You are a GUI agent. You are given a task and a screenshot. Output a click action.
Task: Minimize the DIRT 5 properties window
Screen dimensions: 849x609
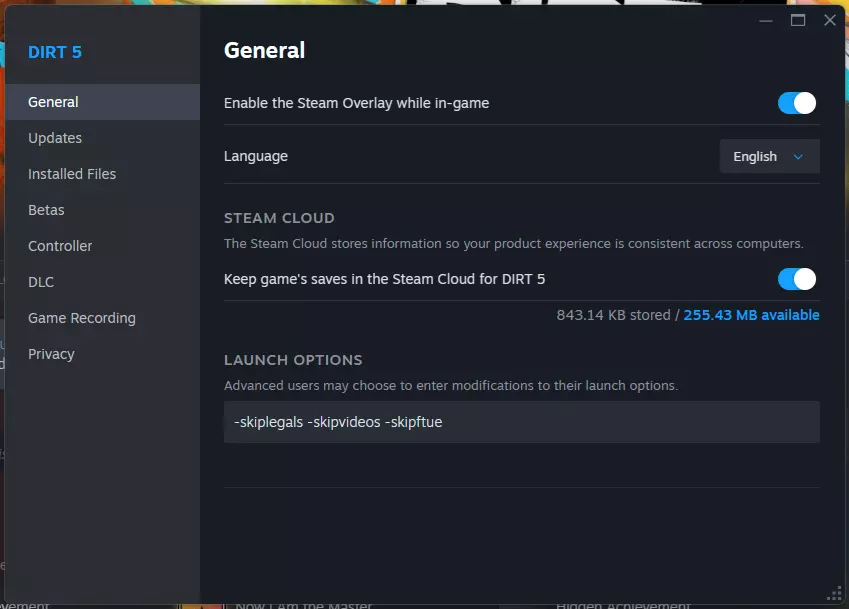[x=767, y=20]
